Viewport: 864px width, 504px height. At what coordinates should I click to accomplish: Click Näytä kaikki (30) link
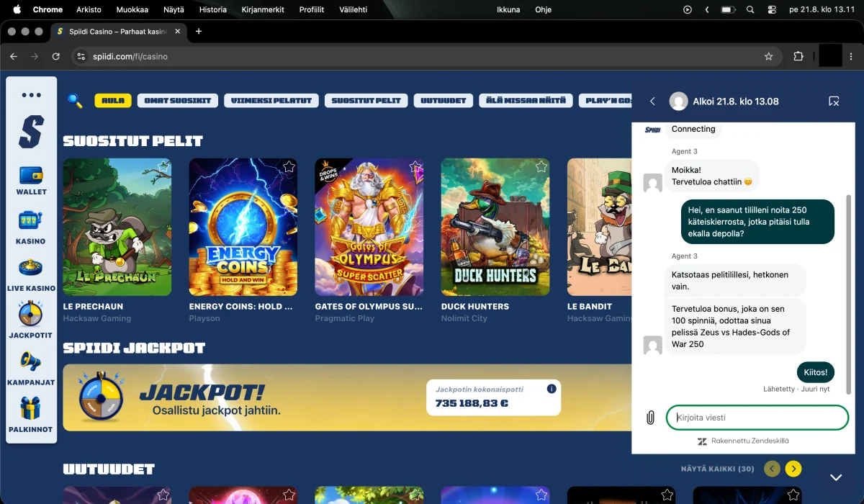click(718, 469)
